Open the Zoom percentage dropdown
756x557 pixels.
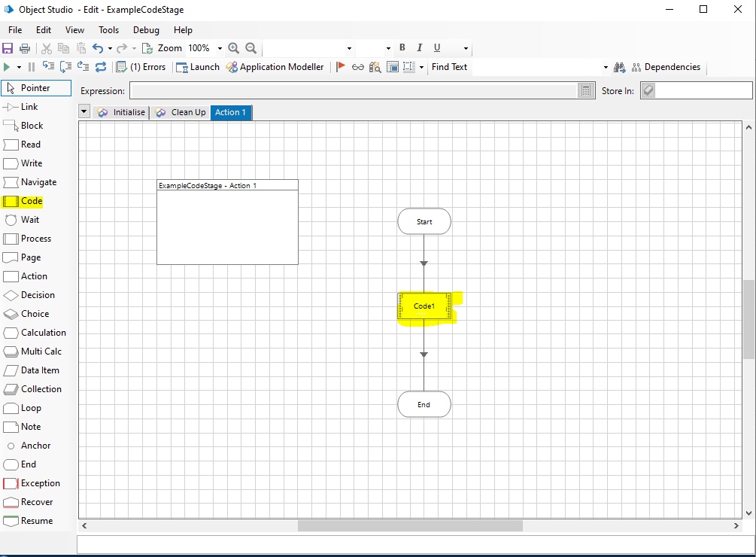pos(220,48)
